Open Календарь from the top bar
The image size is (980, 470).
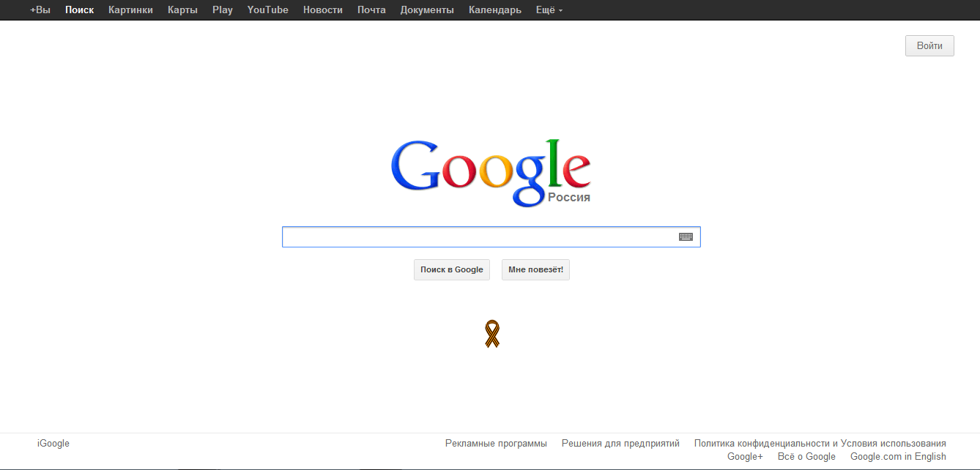click(x=495, y=10)
